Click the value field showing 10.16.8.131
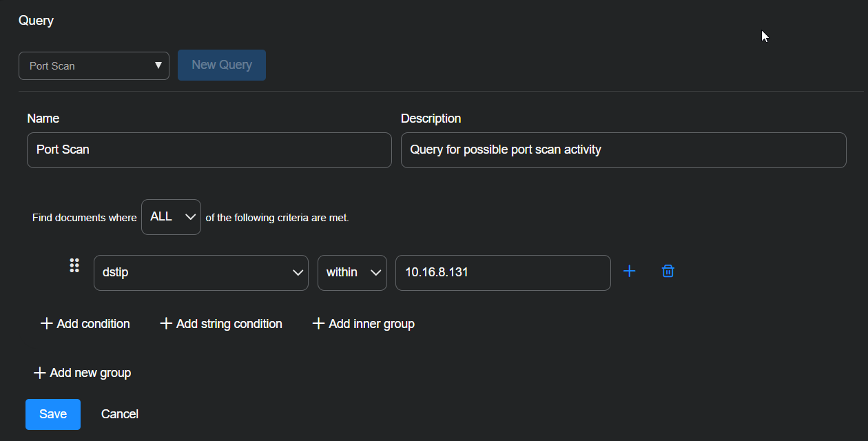 (x=502, y=273)
